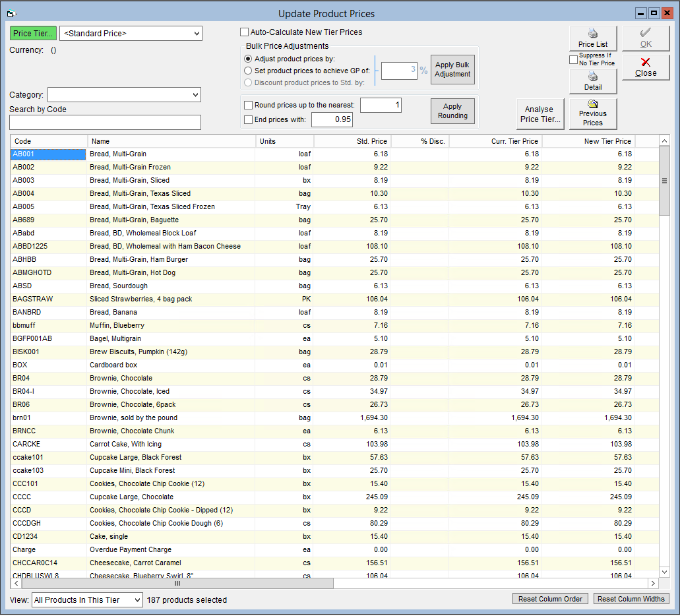This screenshot has height=616, width=680.
Task: Click the vertical scrollbar thumb
Action: (x=664, y=181)
